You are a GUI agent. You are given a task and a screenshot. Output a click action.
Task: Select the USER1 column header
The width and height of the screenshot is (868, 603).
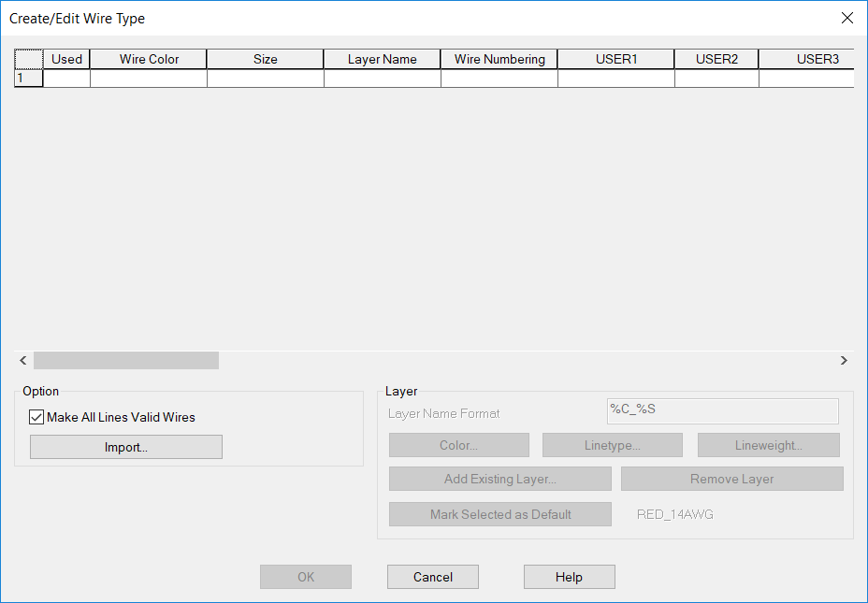[616, 59]
